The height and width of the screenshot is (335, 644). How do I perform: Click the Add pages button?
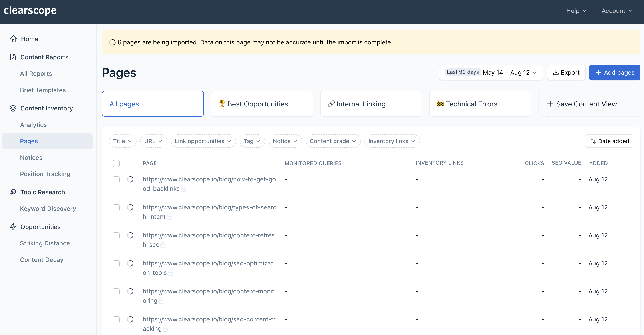point(614,73)
